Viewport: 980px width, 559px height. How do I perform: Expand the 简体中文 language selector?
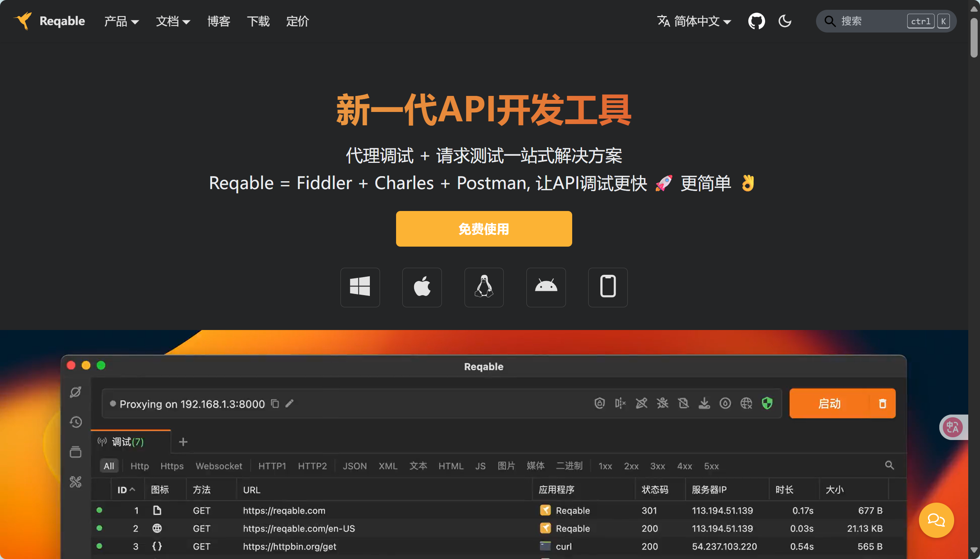[694, 21]
